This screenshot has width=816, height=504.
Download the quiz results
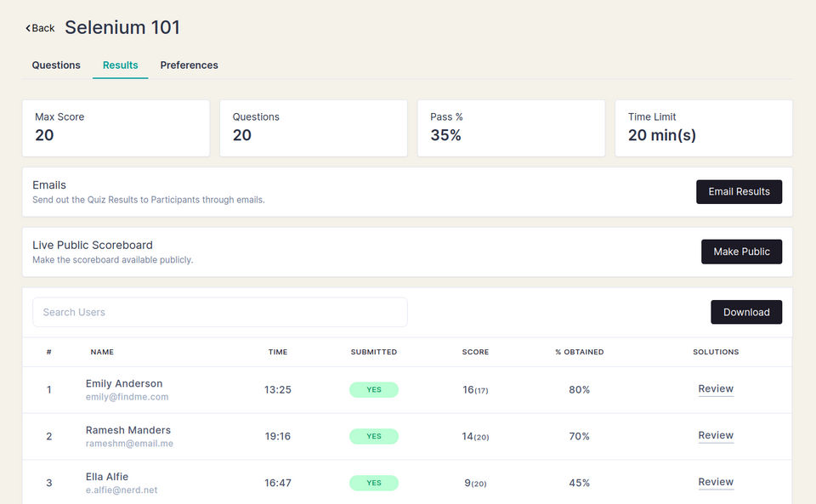pos(746,312)
